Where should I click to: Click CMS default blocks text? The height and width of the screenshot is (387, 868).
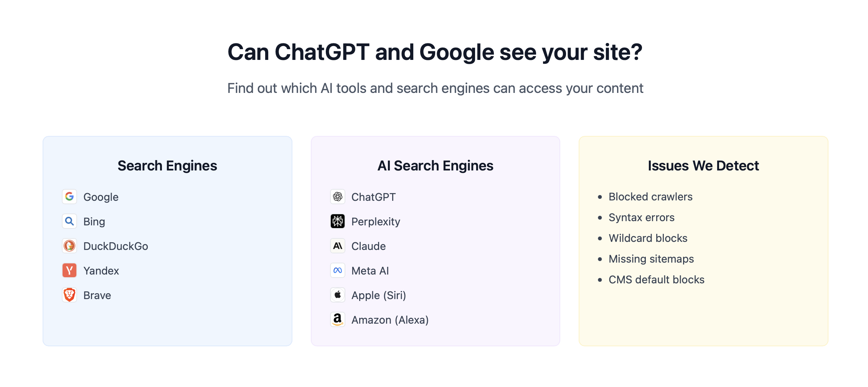[x=656, y=279]
